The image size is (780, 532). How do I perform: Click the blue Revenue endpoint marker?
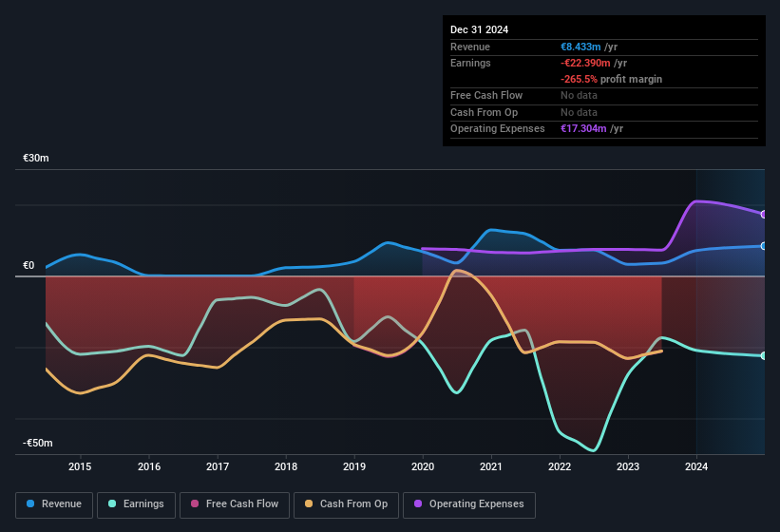(764, 246)
